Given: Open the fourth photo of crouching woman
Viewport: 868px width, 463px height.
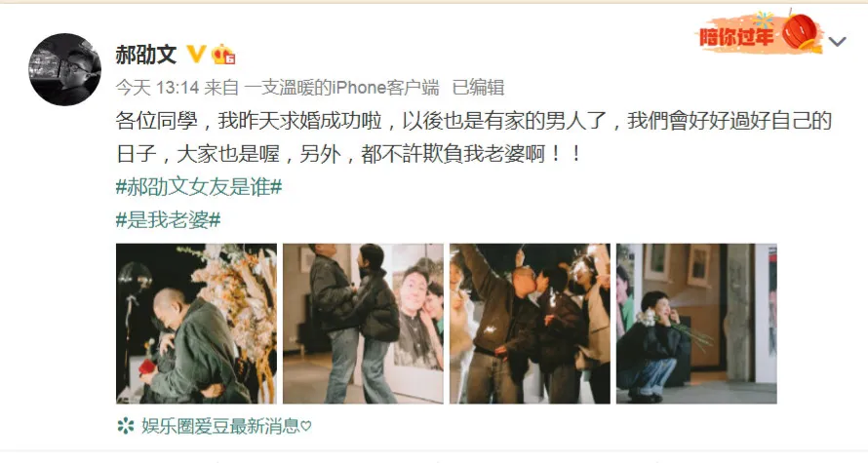Looking at the screenshot, I should click(696, 324).
